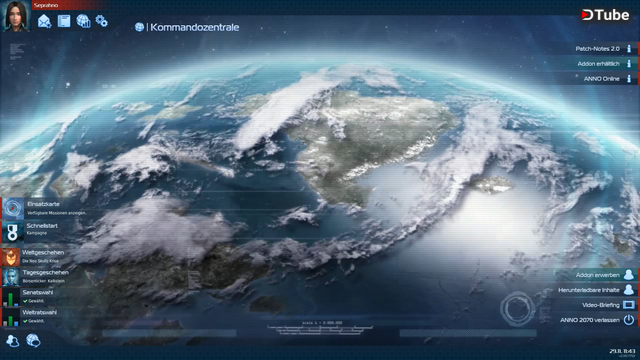Click 'Verfügbare Missionen anzeigen' subtitle
The width and height of the screenshot is (640, 360).
(57, 213)
